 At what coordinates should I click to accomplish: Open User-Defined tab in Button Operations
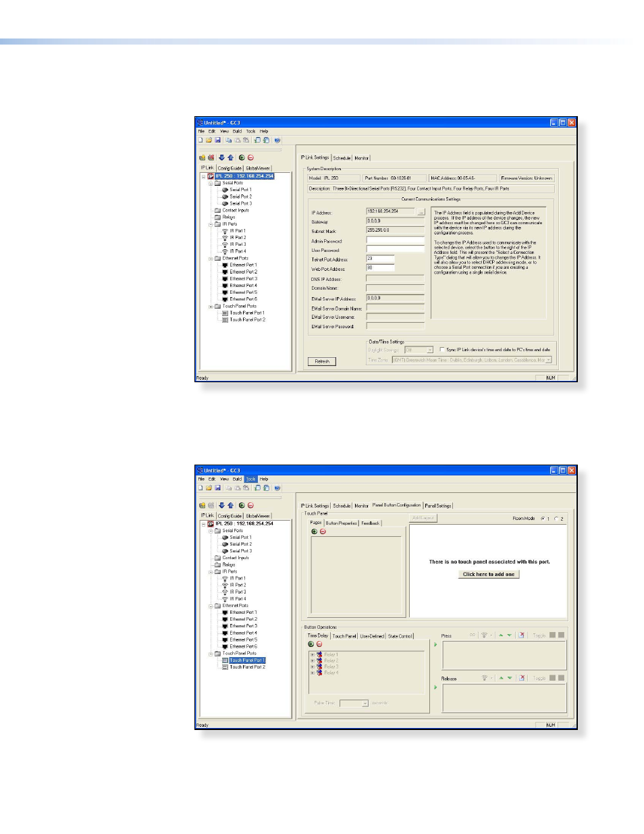coord(372,636)
